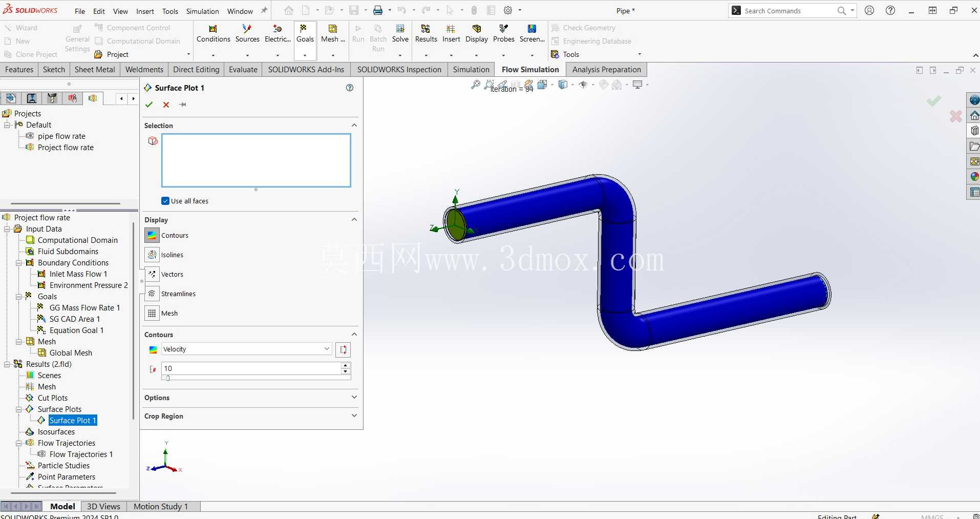Image resolution: width=980 pixels, height=519 pixels.
Task: Open the Probes tool
Action: 503,34
